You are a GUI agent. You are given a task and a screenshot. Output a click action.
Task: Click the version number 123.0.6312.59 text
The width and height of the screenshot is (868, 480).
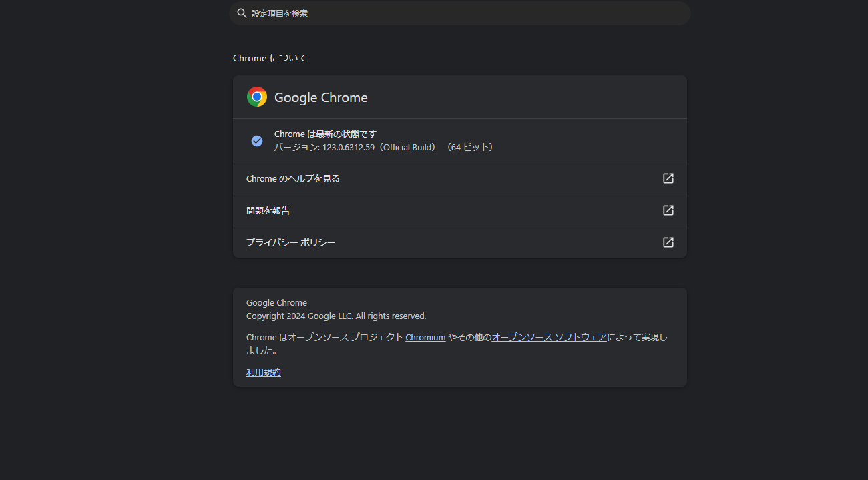point(349,147)
